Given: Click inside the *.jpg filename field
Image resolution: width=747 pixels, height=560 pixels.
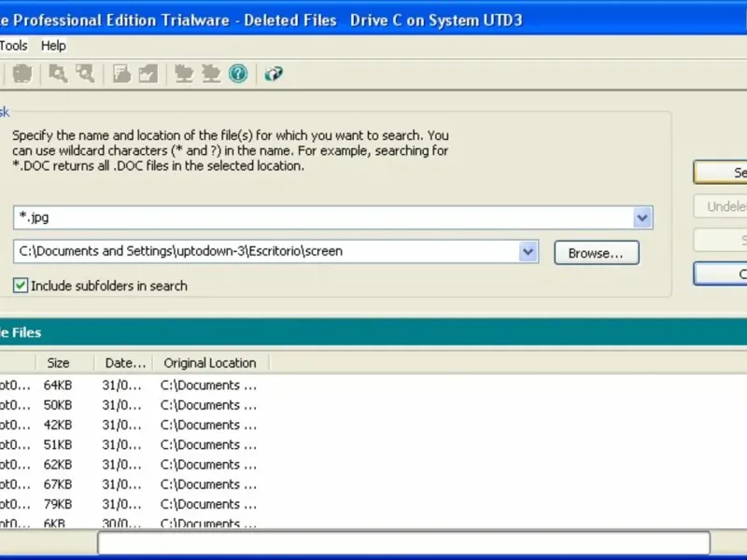Looking at the screenshot, I should pos(324,217).
